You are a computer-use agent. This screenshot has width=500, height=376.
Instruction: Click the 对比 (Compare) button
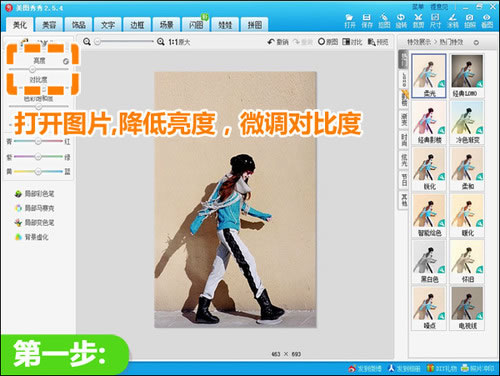[x=352, y=42]
